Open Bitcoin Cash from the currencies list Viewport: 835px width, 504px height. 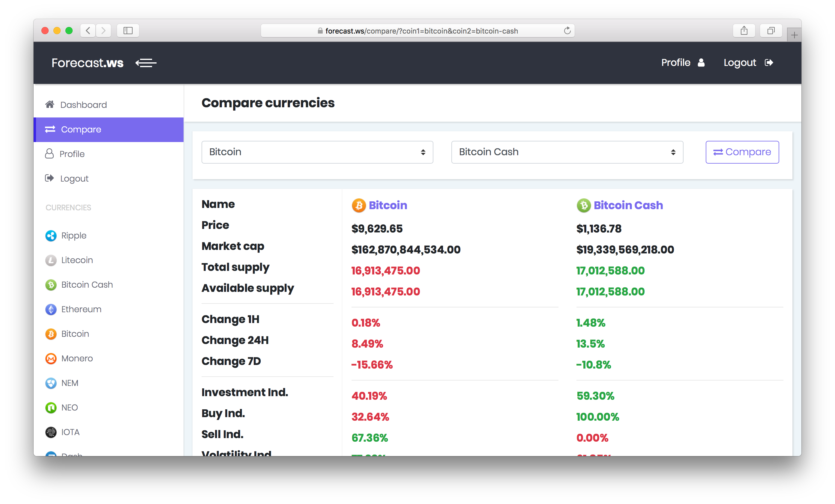(x=87, y=284)
